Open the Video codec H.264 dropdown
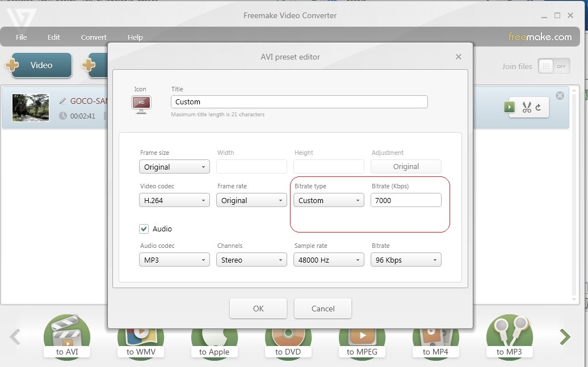The width and height of the screenshot is (588, 367). point(174,200)
